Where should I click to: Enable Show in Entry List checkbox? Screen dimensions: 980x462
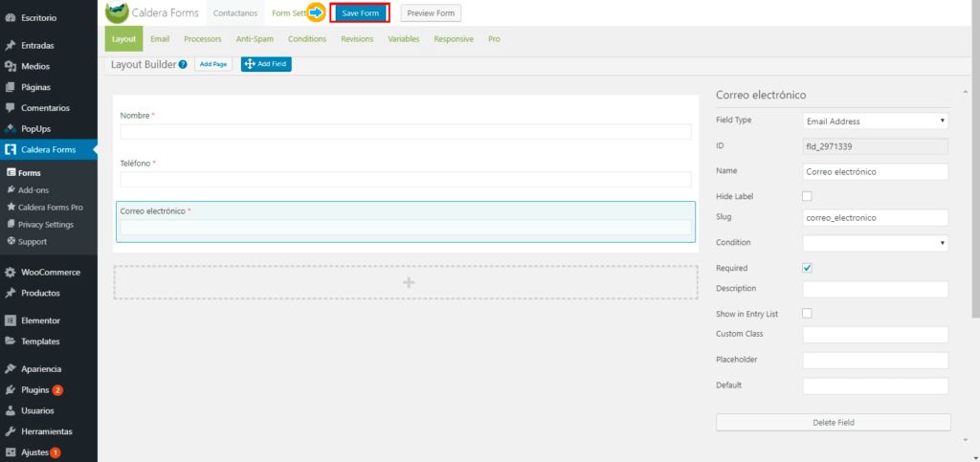807,313
